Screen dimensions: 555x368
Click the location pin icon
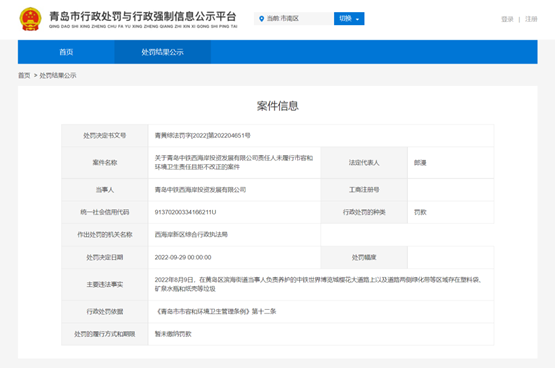tap(262, 19)
